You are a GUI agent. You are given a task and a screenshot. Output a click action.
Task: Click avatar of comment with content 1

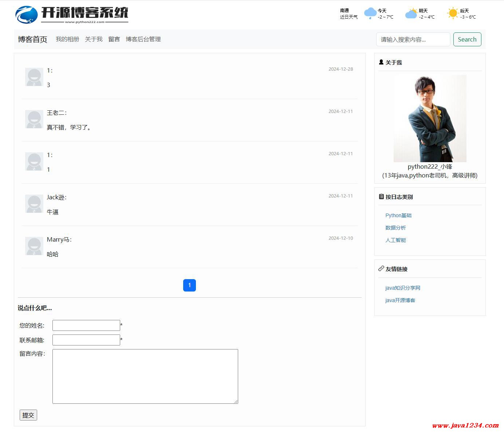34,161
